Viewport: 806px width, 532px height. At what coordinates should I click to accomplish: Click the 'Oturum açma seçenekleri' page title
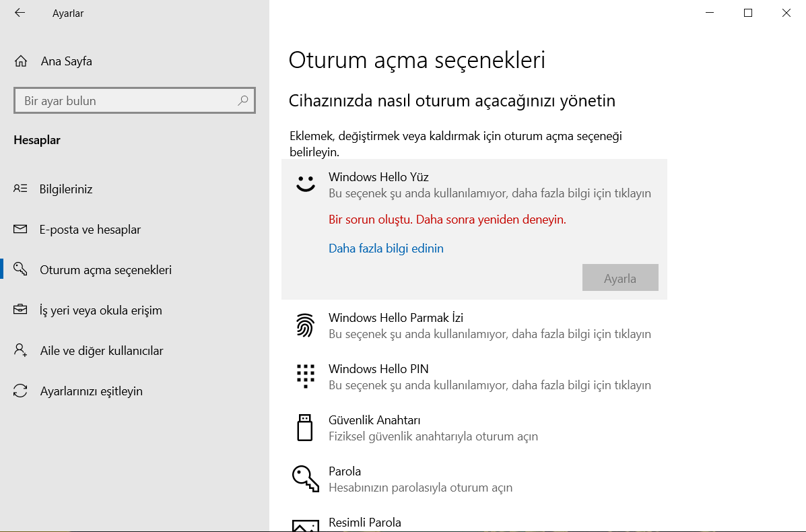pyautogui.click(x=417, y=60)
